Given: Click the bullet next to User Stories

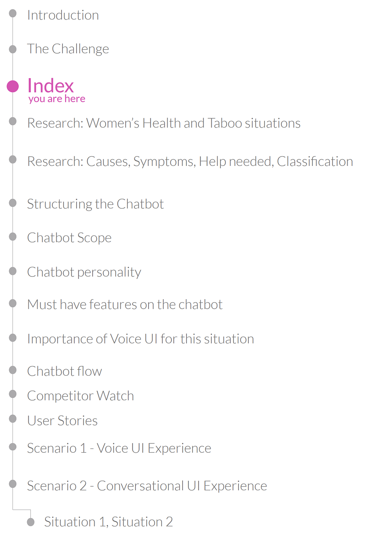Looking at the screenshot, I should pyautogui.click(x=13, y=419).
